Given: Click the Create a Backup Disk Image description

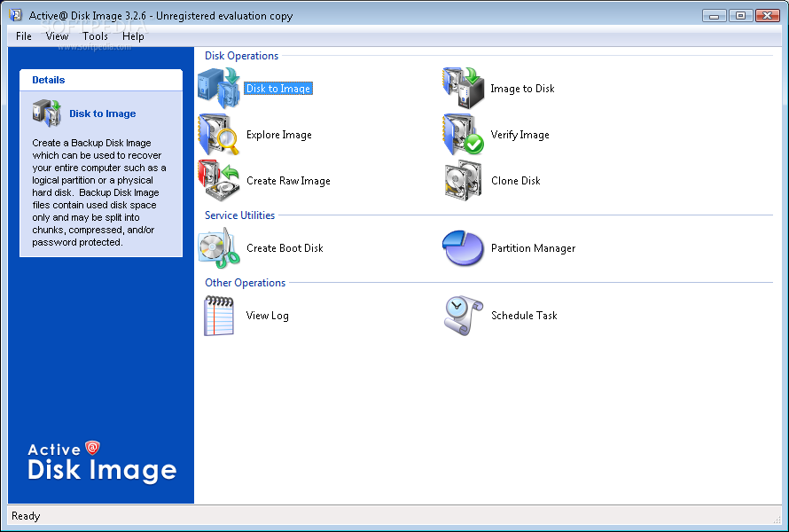Looking at the screenshot, I should (99, 192).
